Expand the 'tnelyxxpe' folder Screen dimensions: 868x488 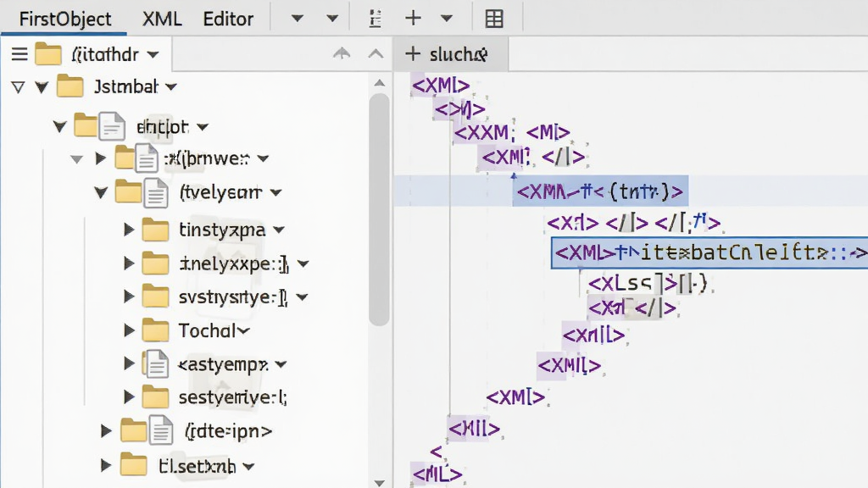coord(129,263)
